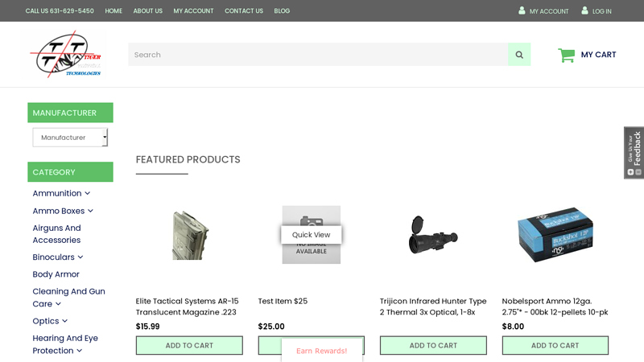Expand the Cleaning And Gun Care chevron
The width and height of the screenshot is (644, 362).
pos(58,304)
